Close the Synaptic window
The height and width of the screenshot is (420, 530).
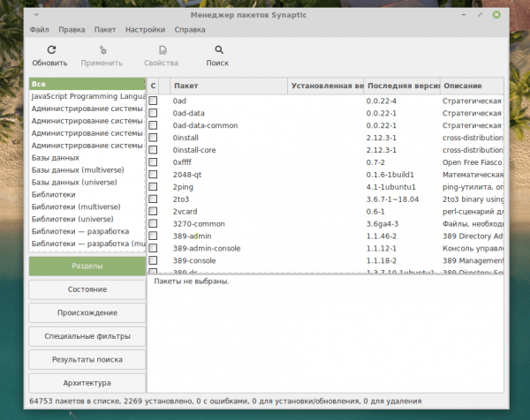click(x=496, y=14)
